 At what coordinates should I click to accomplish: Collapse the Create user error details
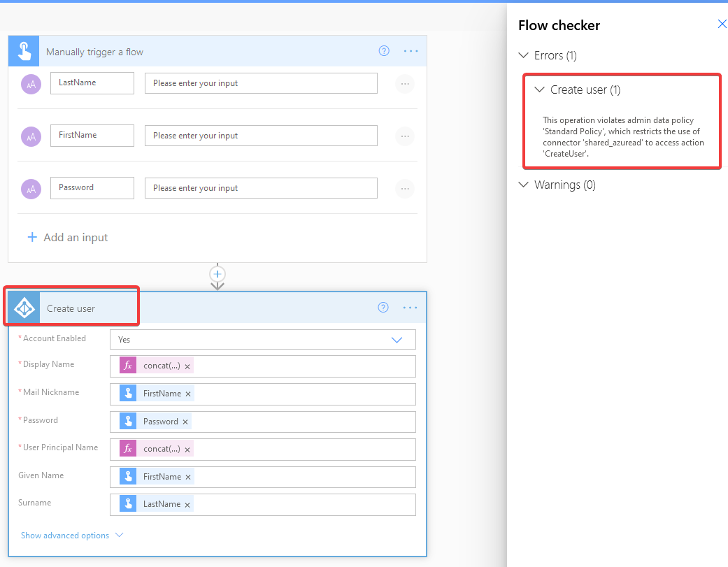coord(538,89)
